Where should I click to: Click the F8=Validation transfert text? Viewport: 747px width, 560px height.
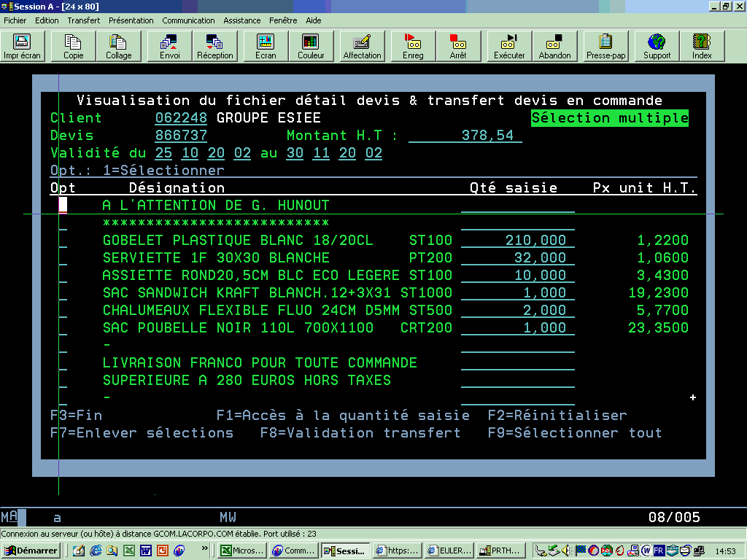(x=360, y=433)
